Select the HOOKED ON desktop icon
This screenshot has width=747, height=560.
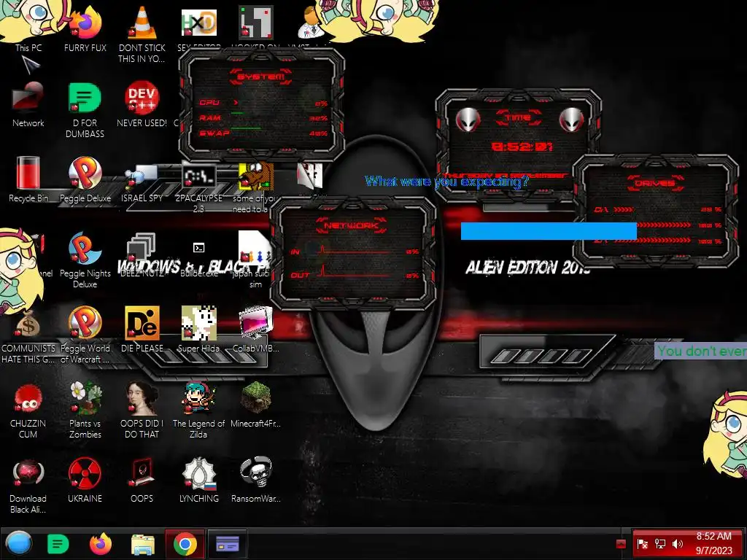256,23
